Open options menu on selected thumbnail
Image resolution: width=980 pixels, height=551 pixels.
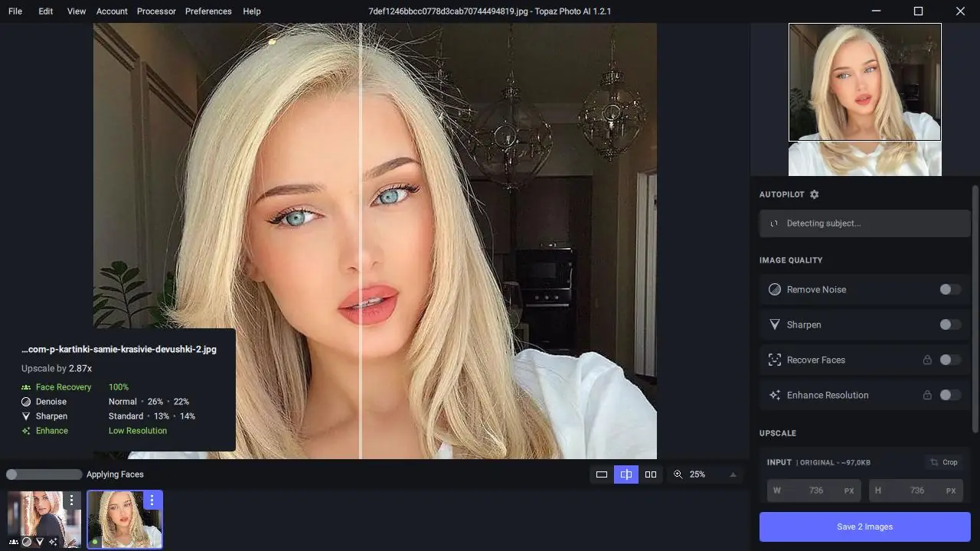(x=152, y=500)
